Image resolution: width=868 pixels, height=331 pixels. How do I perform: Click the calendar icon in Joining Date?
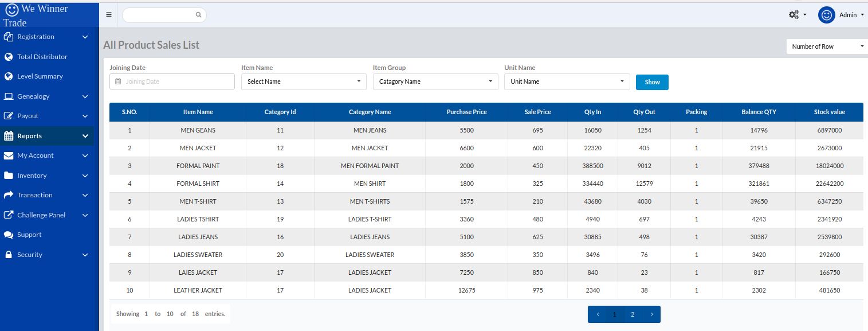[118, 81]
